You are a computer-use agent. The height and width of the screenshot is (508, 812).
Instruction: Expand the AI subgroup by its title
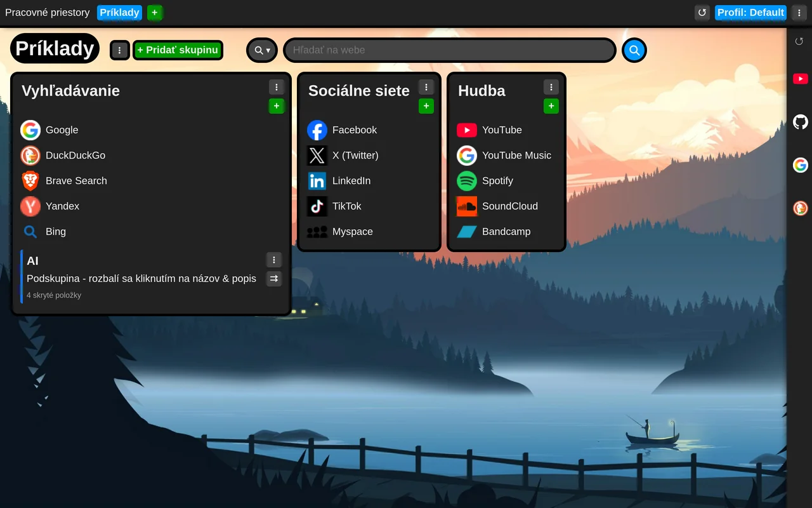click(32, 261)
